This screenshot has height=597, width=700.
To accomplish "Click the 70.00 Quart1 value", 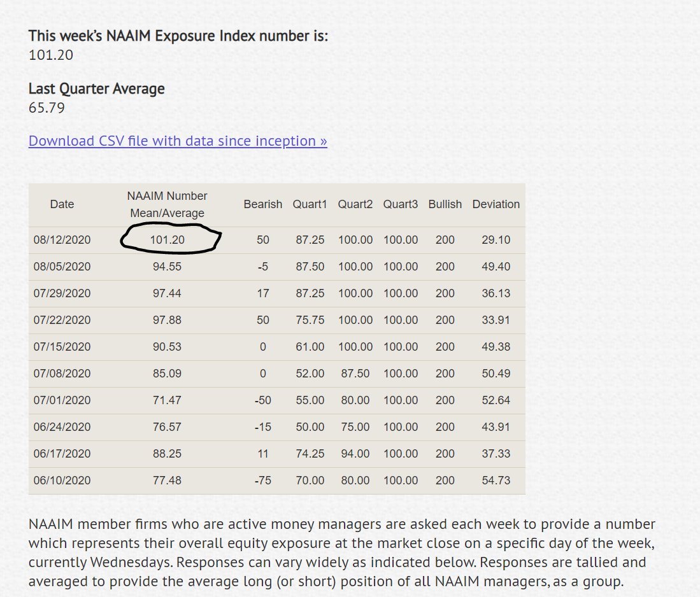I will pos(310,481).
